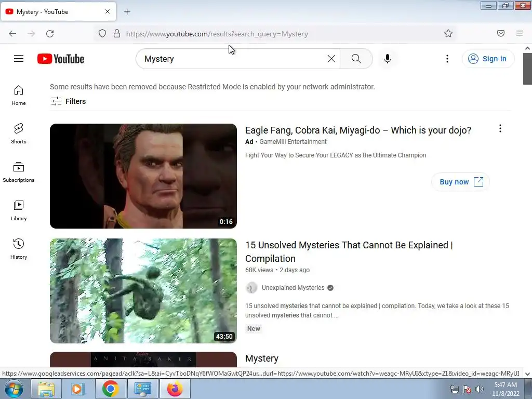Image resolution: width=532 pixels, height=399 pixels.
Task: Open the volume speaker tray icon
Action: [x=480, y=389]
